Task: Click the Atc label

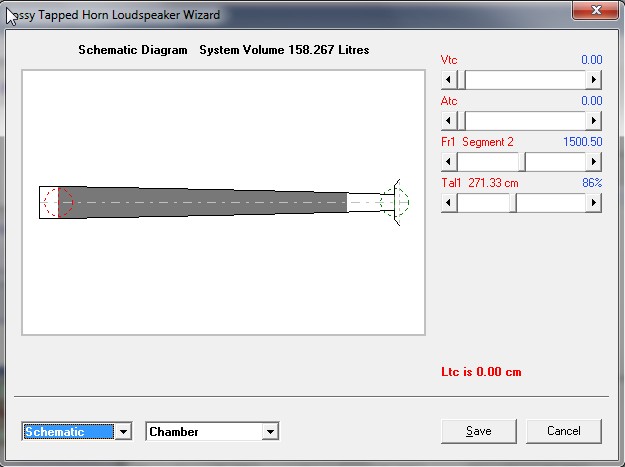Action: tap(449, 101)
